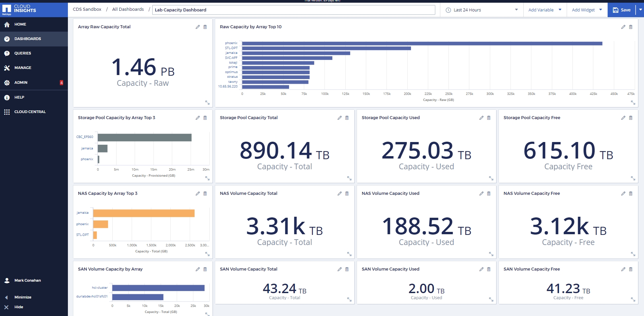The height and width of the screenshot is (316, 644).
Task: Expand the Storage Pool Capacity Total widget fullscreen
Action: (350, 178)
